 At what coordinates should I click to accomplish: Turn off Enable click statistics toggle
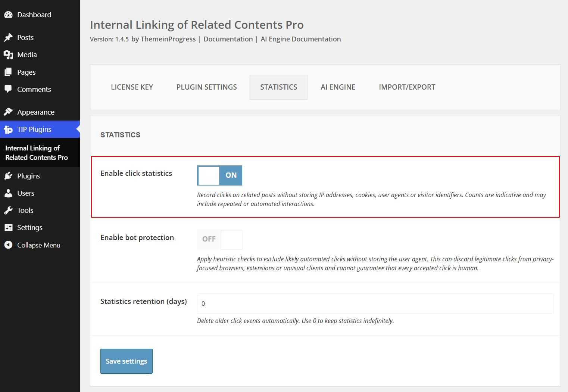(x=219, y=175)
